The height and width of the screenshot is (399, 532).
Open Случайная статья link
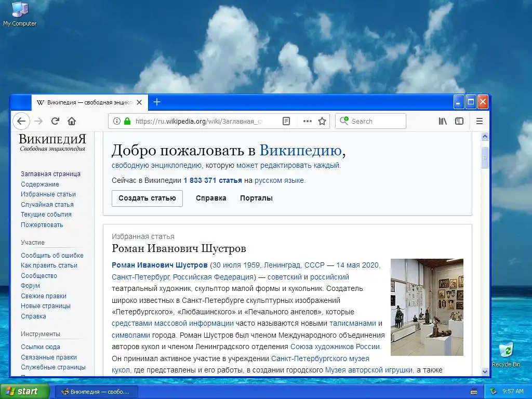coord(47,204)
